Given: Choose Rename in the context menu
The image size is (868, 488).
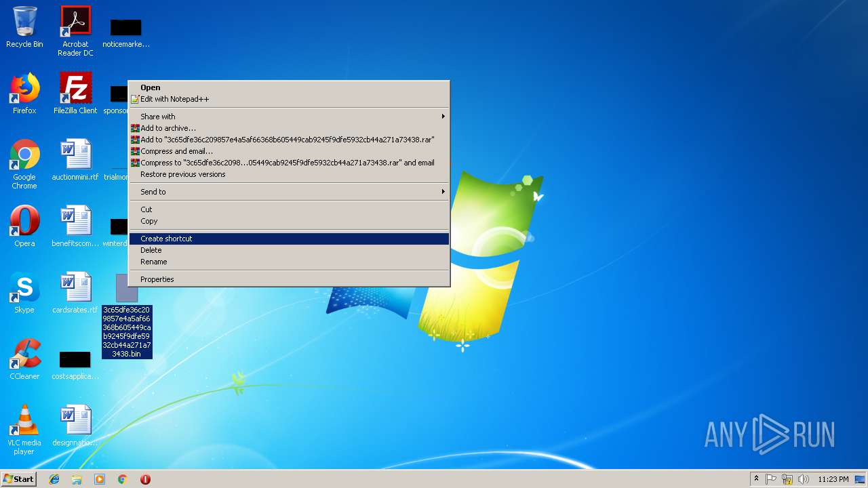Looking at the screenshot, I should pos(289,262).
